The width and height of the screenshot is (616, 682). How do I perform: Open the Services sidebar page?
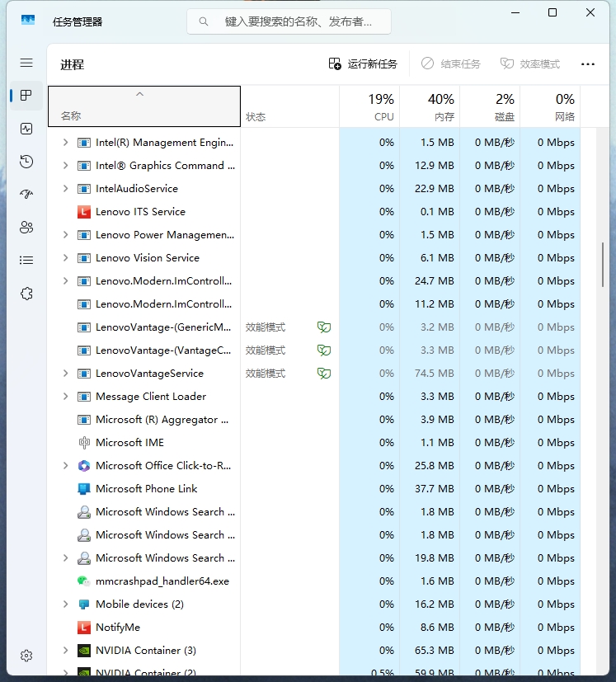pos(26,294)
